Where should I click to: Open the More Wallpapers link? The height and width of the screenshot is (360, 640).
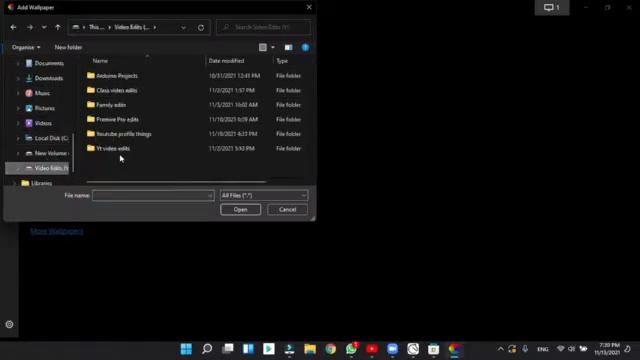click(x=57, y=231)
